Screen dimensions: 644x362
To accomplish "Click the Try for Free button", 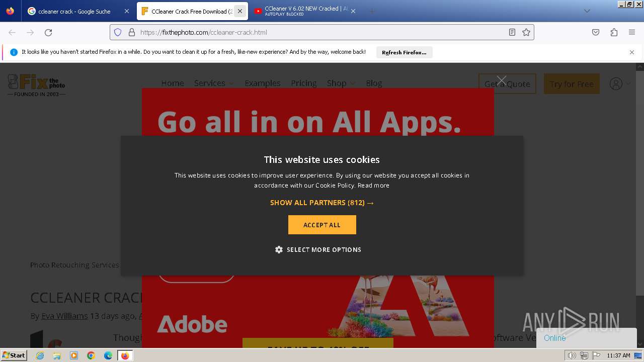I will click(x=572, y=84).
